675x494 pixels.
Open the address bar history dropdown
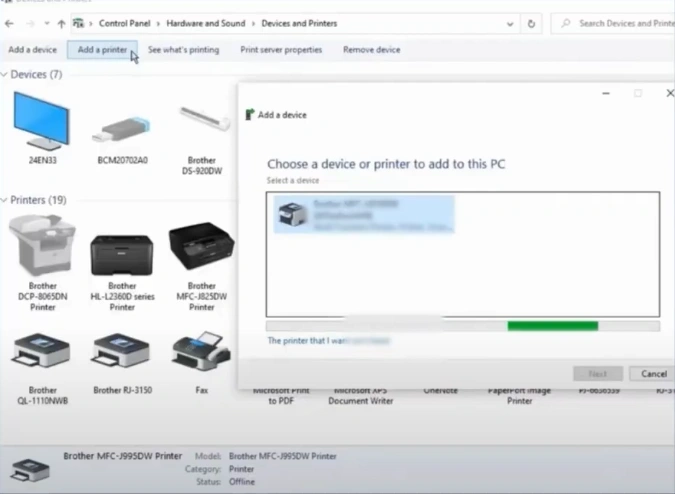point(512,23)
